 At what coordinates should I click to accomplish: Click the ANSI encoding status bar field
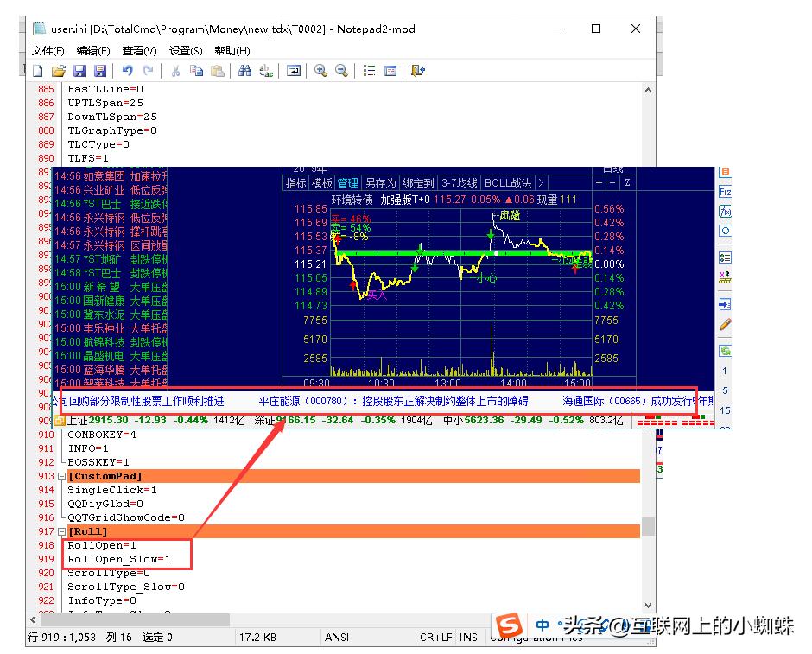click(337, 638)
